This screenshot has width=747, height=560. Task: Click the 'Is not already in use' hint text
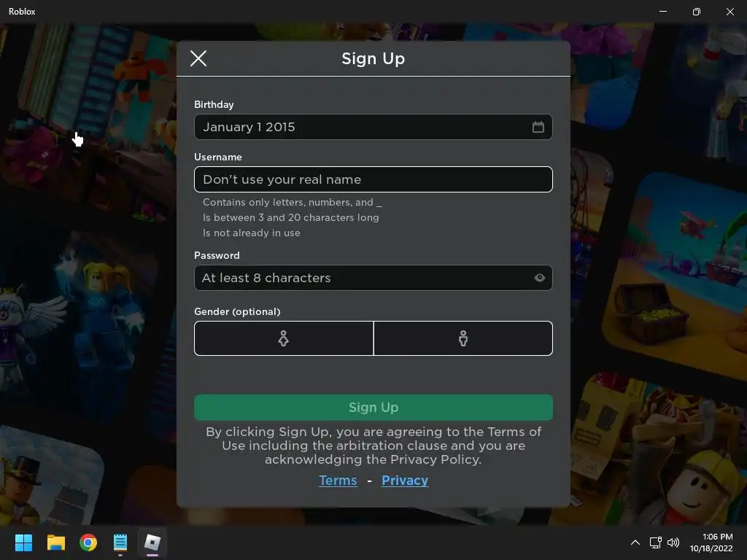252,233
